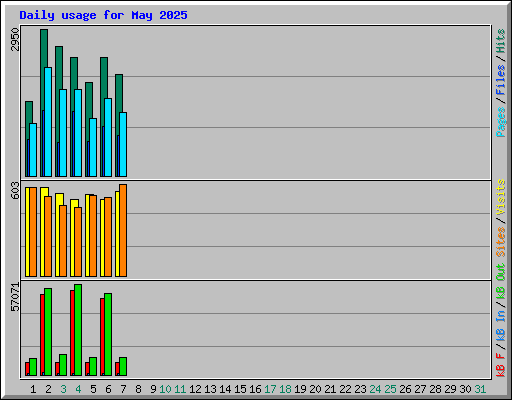The image size is (512, 400).
Task: Click day 18 on the x-axis
Action: click(285, 389)
